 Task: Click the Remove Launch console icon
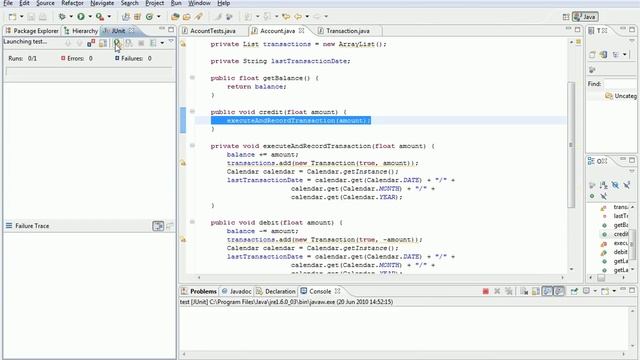497,291
